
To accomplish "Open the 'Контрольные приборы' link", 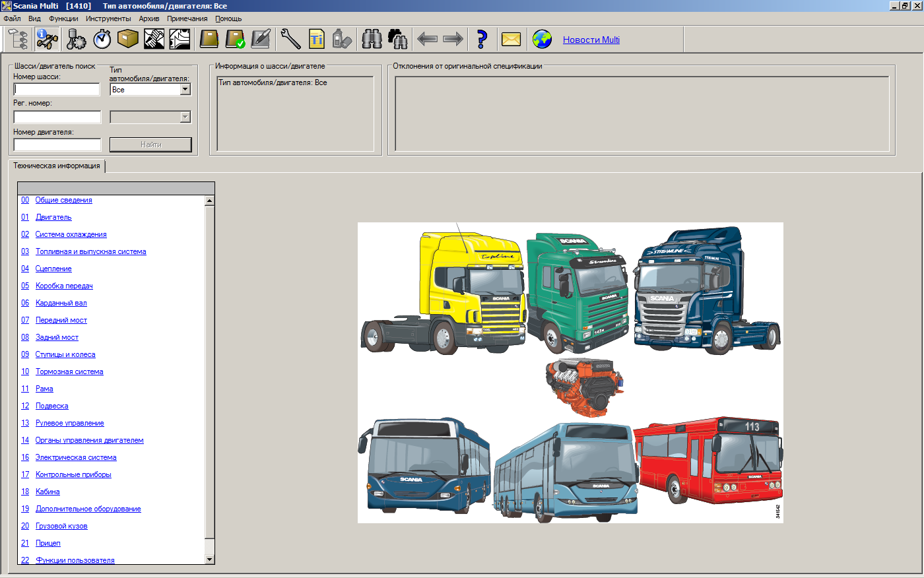I will (x=73, y=474).
